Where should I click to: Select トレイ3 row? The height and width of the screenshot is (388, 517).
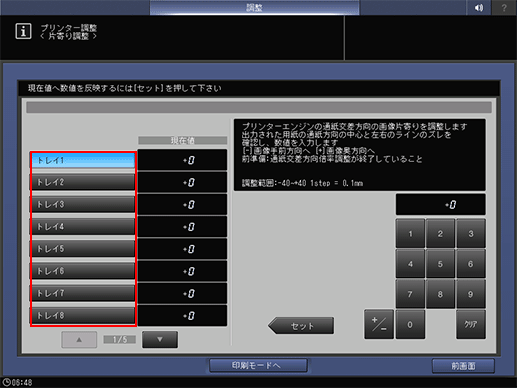click(x=83, y=204)
